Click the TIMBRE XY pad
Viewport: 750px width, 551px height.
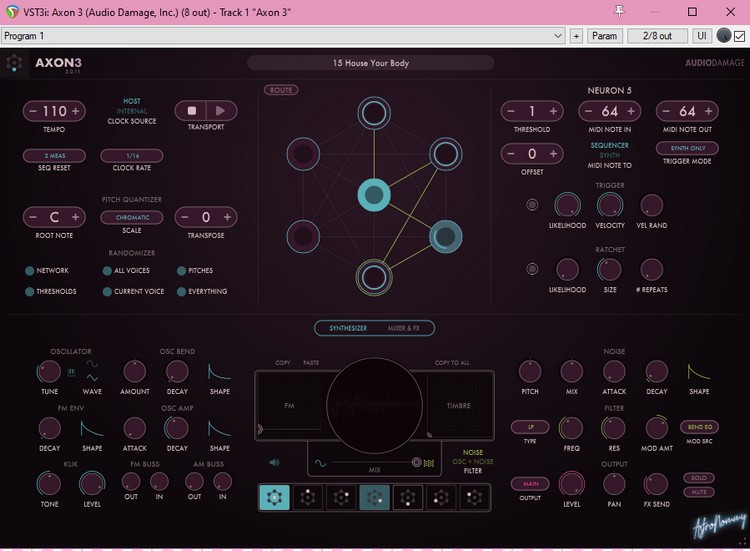click(459, 406)
